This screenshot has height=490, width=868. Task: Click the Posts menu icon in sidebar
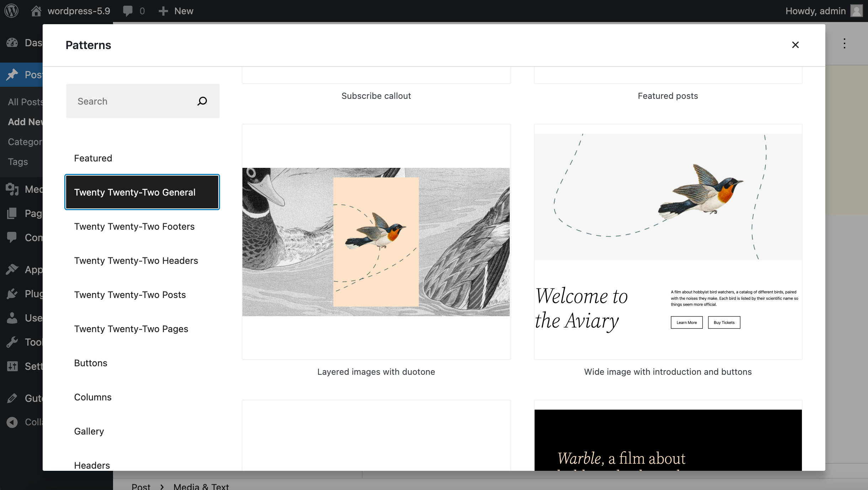pyautogui.click(x=12, y=75)
